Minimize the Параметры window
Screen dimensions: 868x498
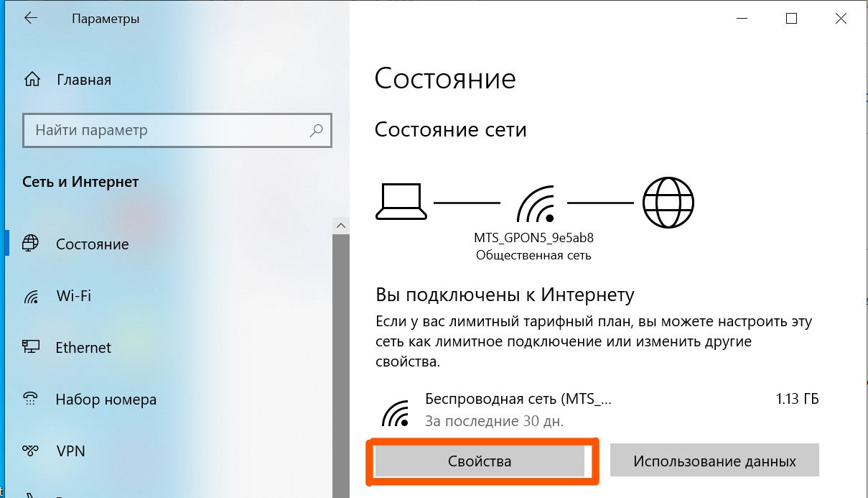point(741,19)
